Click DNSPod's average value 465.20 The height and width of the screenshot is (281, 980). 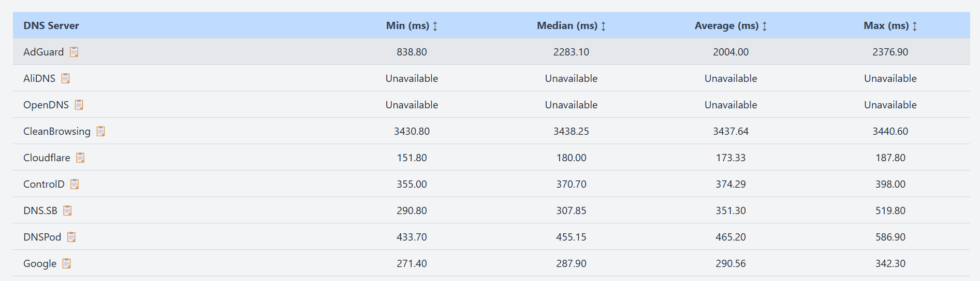730,237
